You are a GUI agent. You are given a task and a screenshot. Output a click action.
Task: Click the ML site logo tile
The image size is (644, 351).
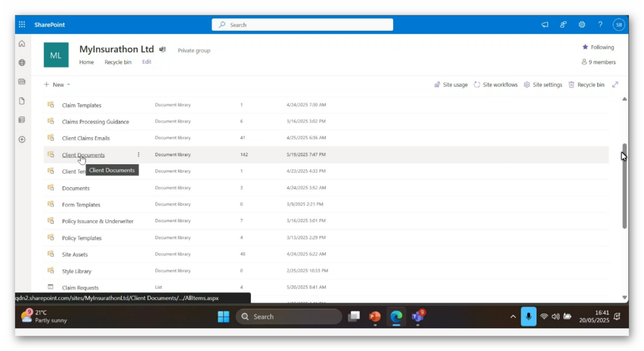(56, 55)
